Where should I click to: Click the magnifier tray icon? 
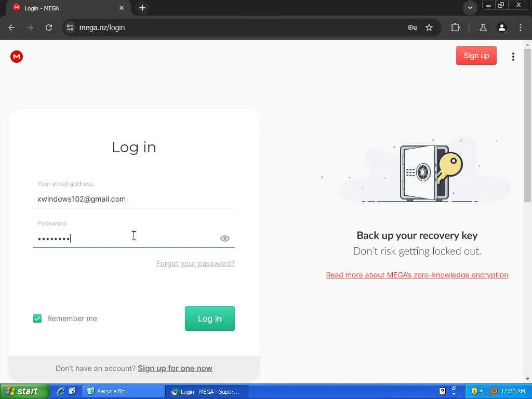tap(494, 392)
